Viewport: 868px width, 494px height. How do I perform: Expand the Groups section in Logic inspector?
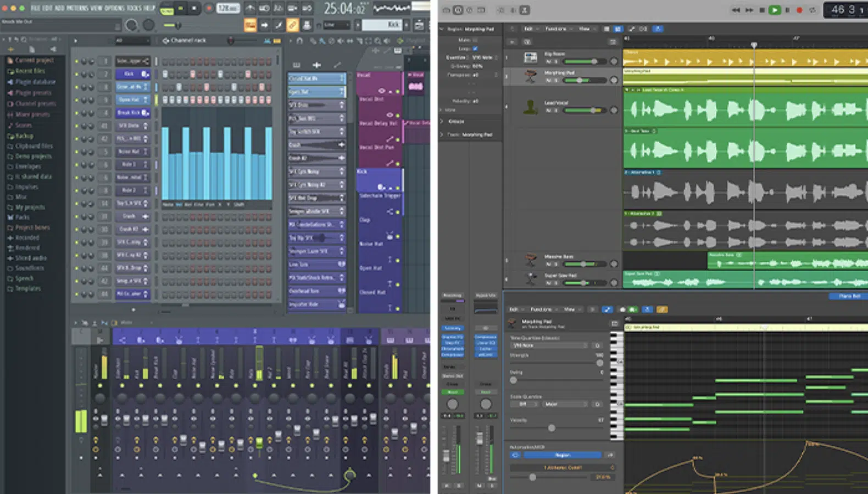click(x=442, y=121)
